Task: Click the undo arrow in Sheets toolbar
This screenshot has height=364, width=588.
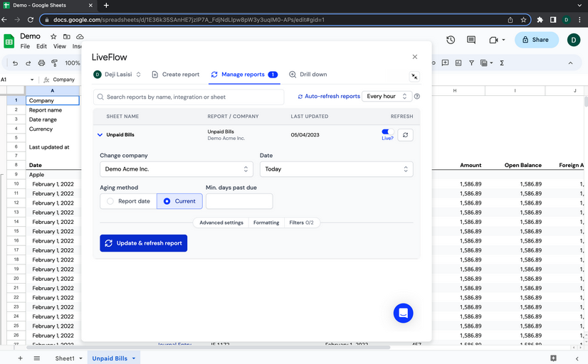Action: pyautogui.click(x=15, y=63)
